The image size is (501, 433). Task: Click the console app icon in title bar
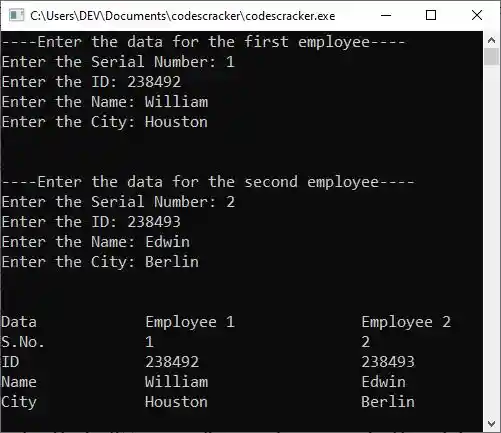16,15
